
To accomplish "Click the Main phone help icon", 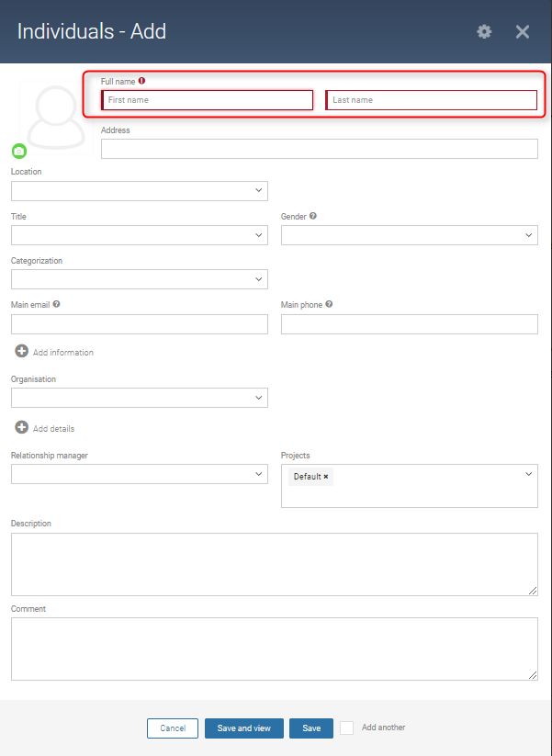I will pos(329,304).
